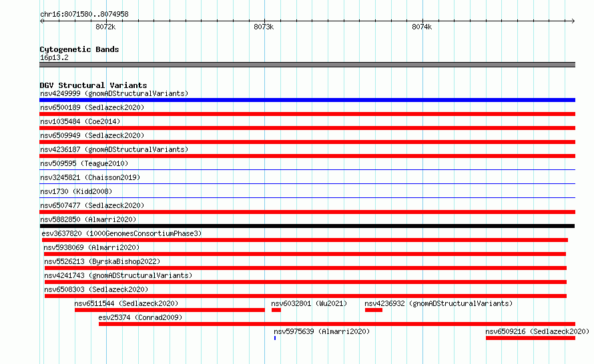Click the 8072k ruler tick label

point(105,27)
